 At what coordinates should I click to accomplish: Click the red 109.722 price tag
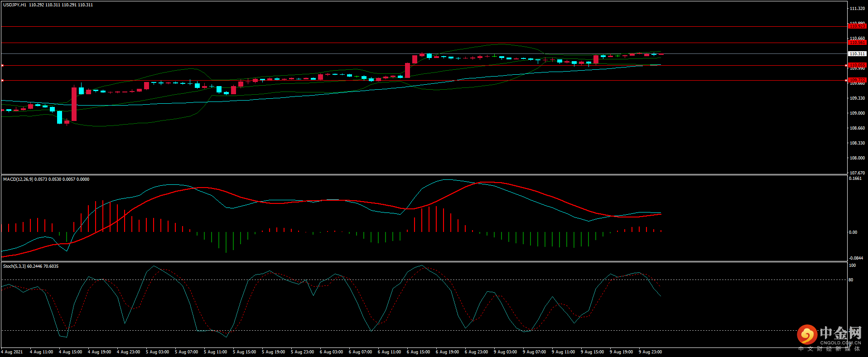pyautogui.click(x=857, y=80)
